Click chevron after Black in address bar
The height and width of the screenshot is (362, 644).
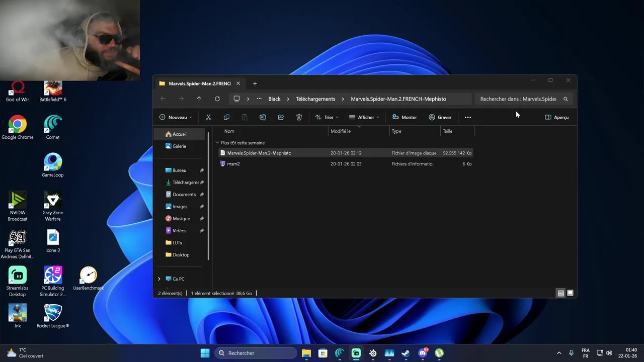[x=288, y=99]
